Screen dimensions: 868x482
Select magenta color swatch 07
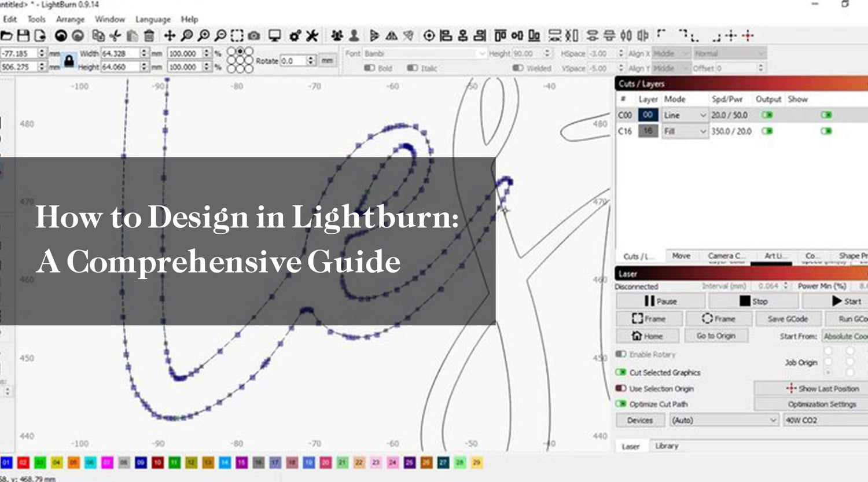pyautogui.click(x=107, y=463)
